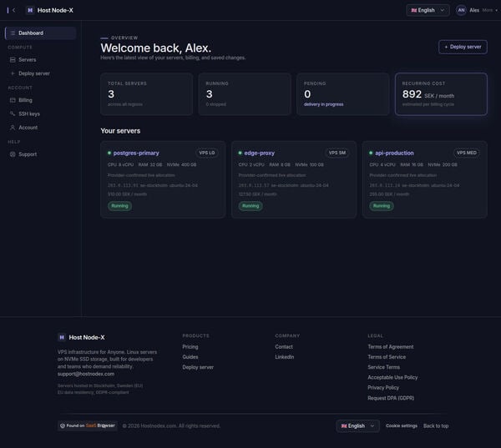Open the footer English language dropdown
The image size is (501, 448).
coord(357,426)
